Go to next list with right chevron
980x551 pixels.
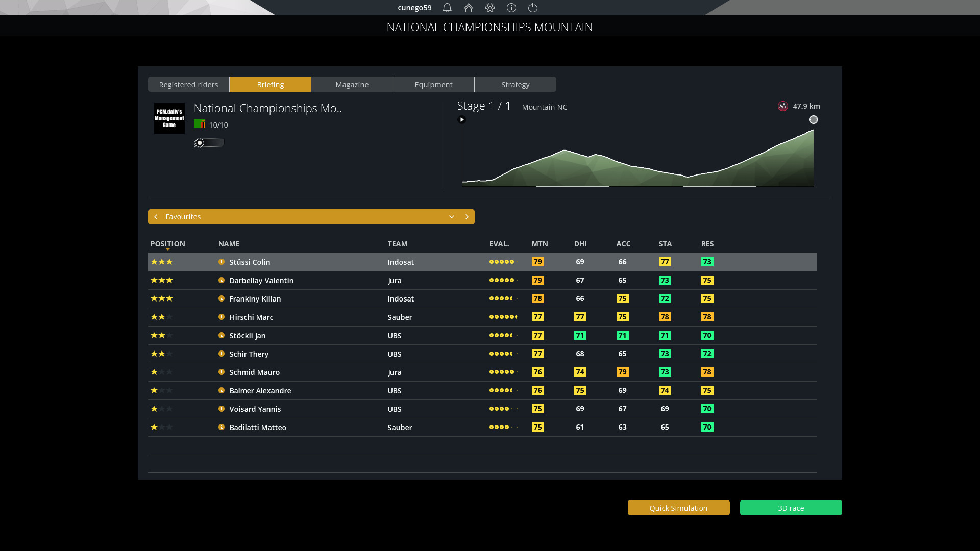coord(467,217)
